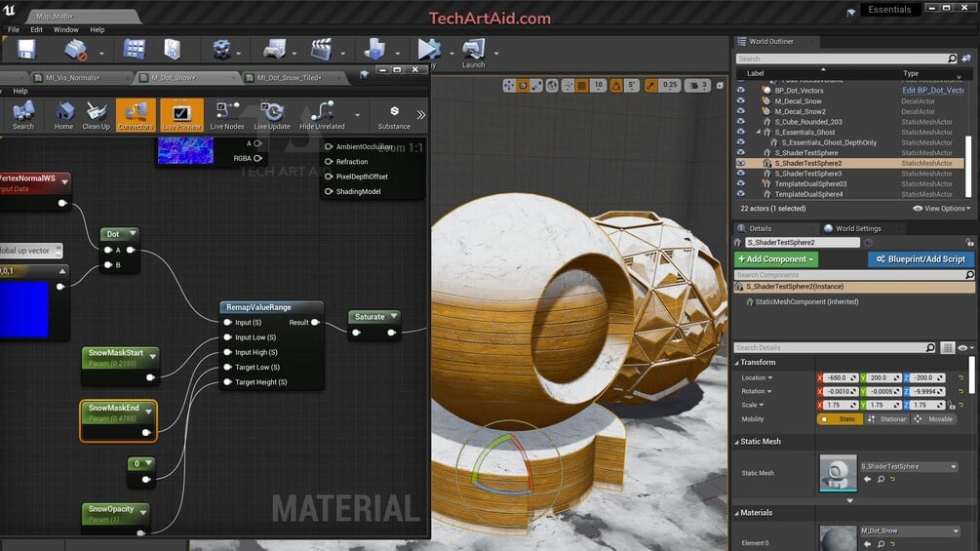
Task: Toggle Connectors in material editor toolbar
Action: 136,116
